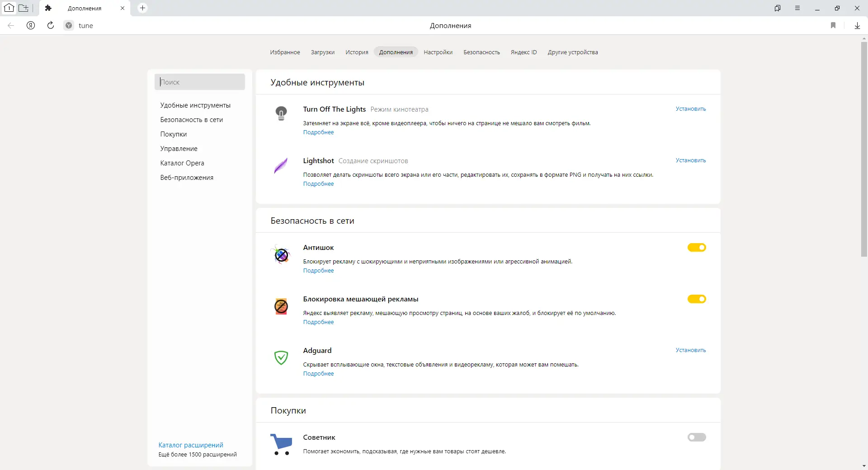Viewport: 868px width, 470px height.
Task: Open Каталог расширений link
Action: [x=191, y=445]
